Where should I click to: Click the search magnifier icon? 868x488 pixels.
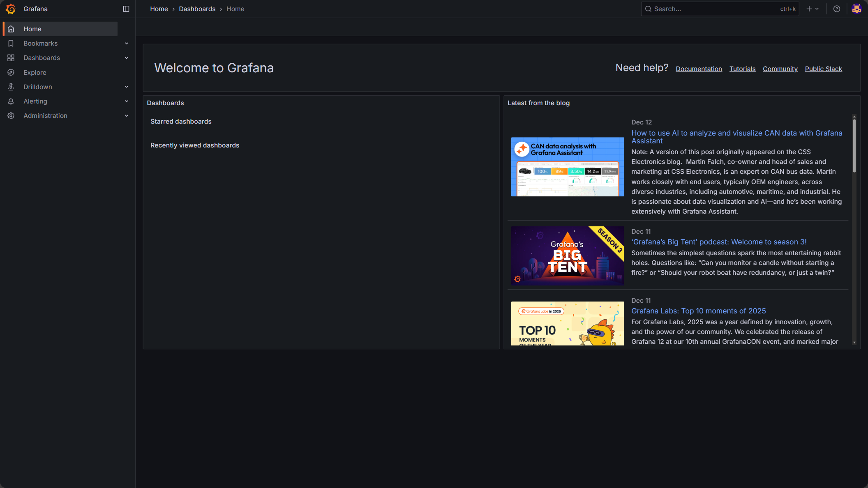648,9
